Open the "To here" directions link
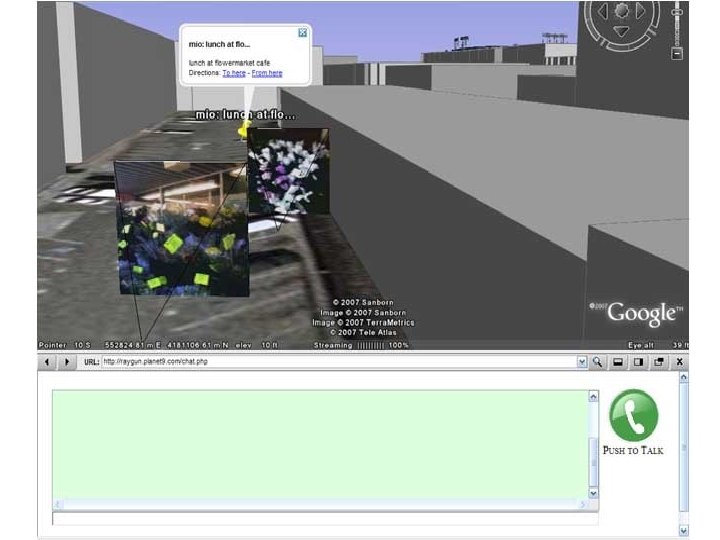Image resolution: width=720 pixels, height=540 pixels. pos(234,73)
